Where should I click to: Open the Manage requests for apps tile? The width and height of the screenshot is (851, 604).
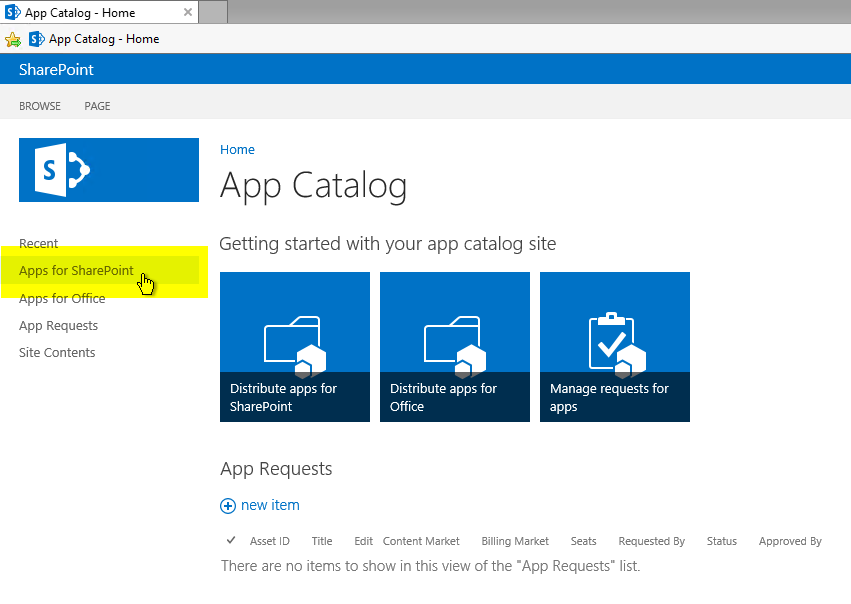[615, 346]
